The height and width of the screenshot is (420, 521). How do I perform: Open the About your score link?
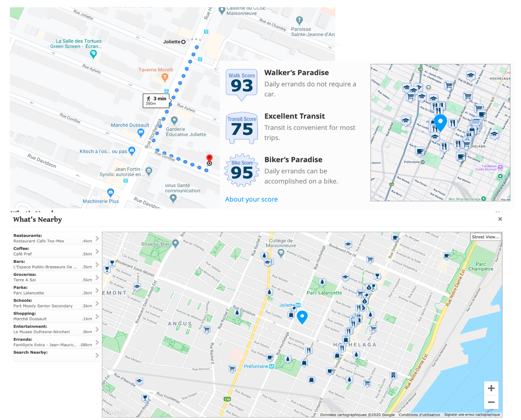coord(251,199)
